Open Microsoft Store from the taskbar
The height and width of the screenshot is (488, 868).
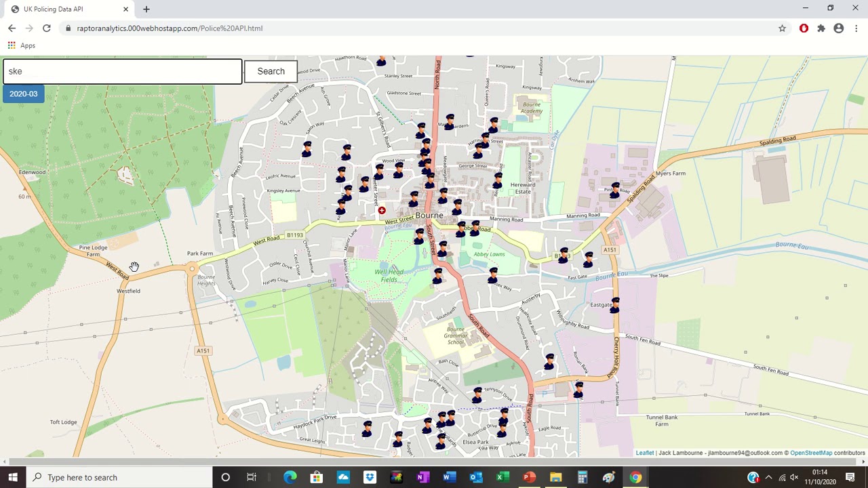click(x=317, y=477)
